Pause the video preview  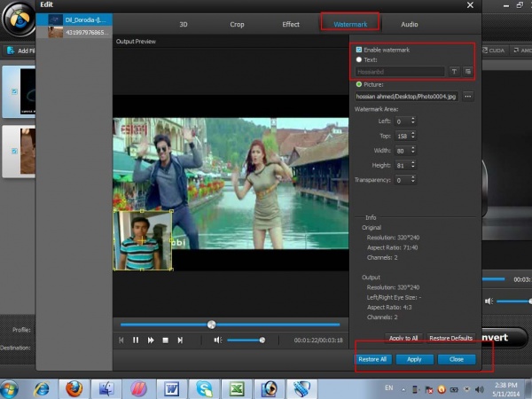click(x=136, y=340)
